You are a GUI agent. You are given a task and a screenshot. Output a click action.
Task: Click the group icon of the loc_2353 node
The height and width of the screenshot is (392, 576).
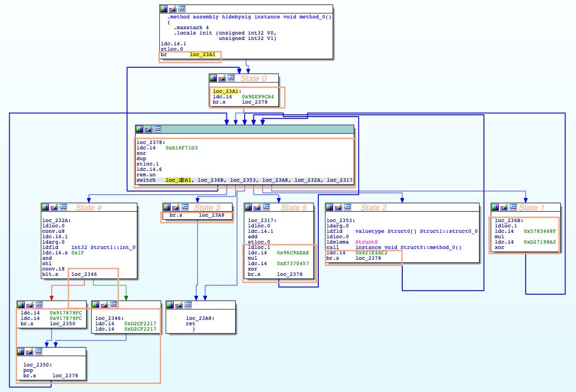point(348,207)
